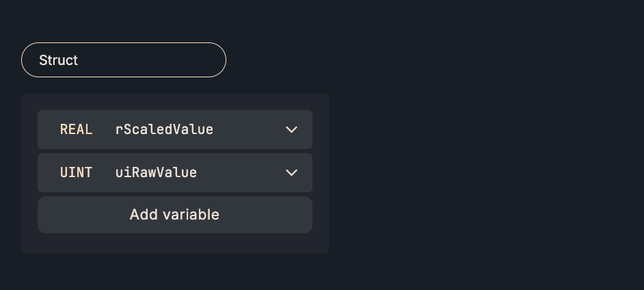Click the rScaledValue text label
Image resolution: width=644 pixels, height=290 pixels.
click(x=164, y=129)
